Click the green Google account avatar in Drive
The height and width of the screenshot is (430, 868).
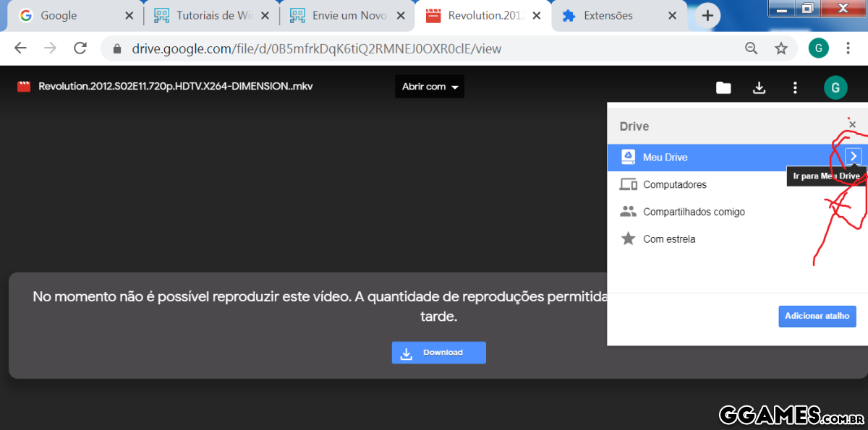(x=835, y=87)
